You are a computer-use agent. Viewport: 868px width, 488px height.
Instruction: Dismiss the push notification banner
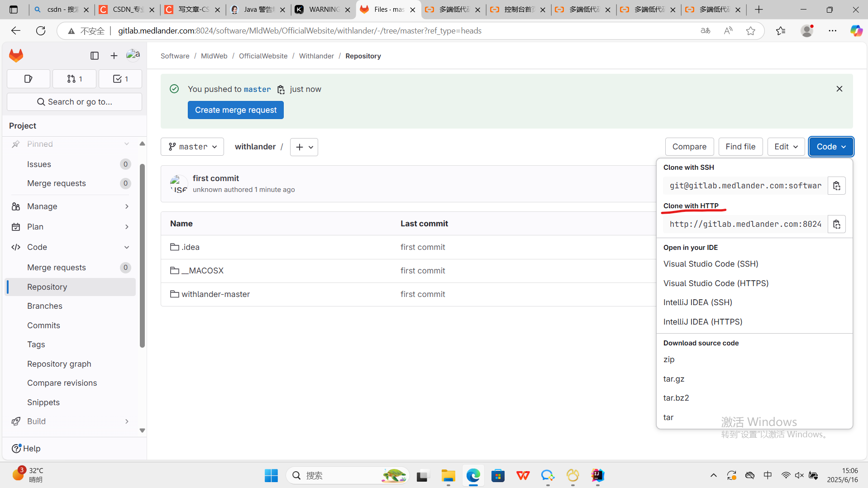pos(839,89)
